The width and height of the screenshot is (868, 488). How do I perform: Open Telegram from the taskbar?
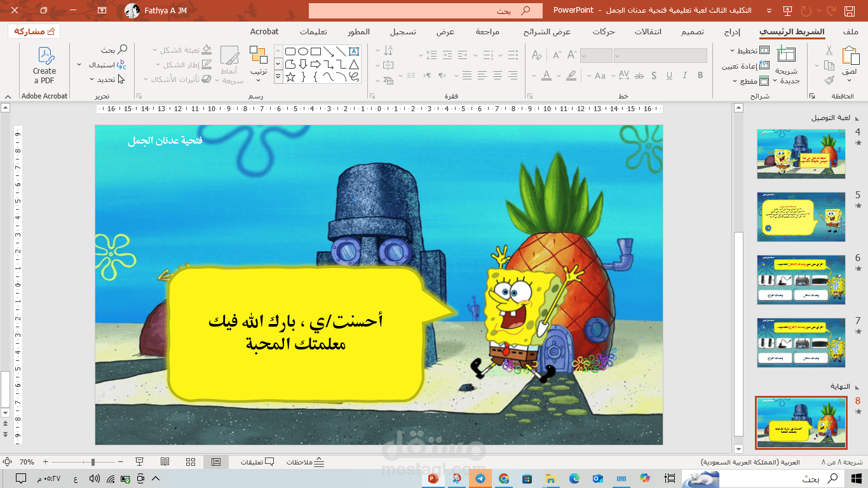[480, 478]
